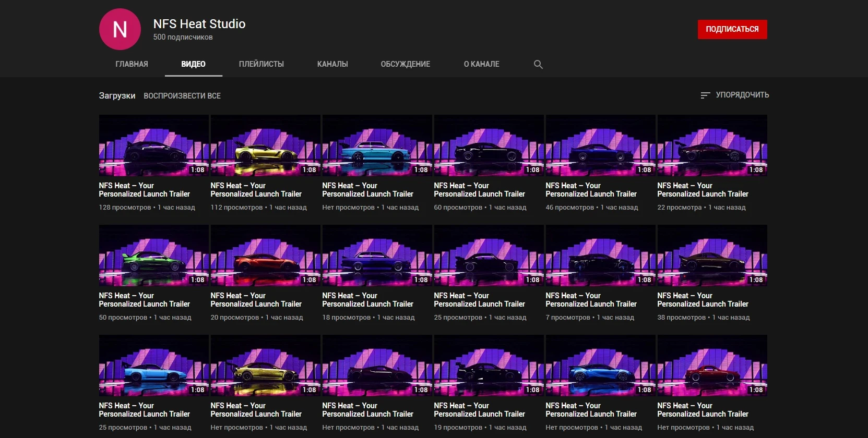The image size is (868, 438).
Task: Open the ГЛАВНАЯ tab
Action: click(132, 64)
